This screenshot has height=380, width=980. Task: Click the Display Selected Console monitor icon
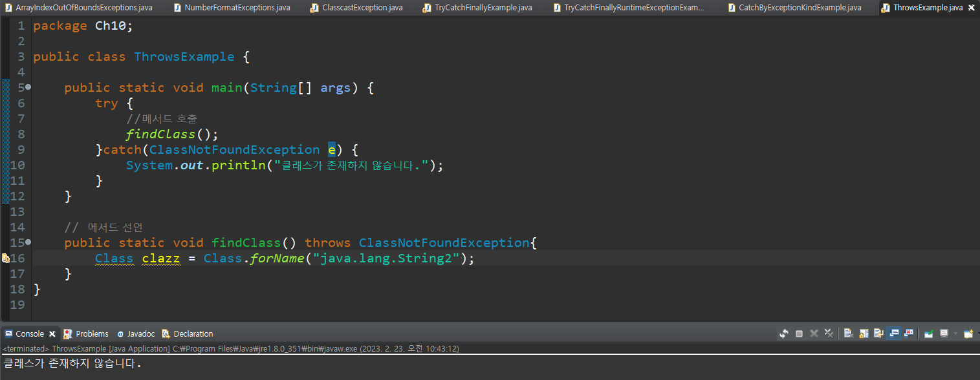click(x=944, y=333)
